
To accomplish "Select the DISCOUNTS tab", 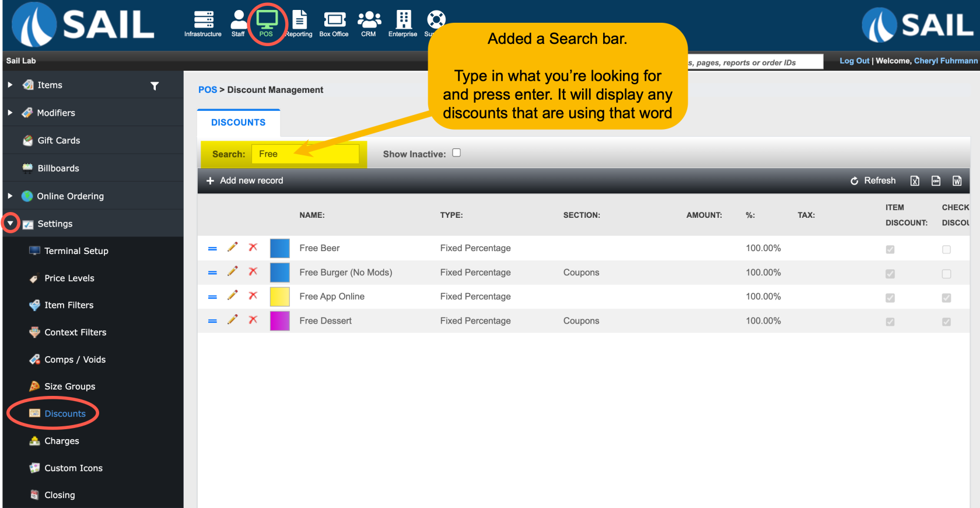I will pos(238,123).
